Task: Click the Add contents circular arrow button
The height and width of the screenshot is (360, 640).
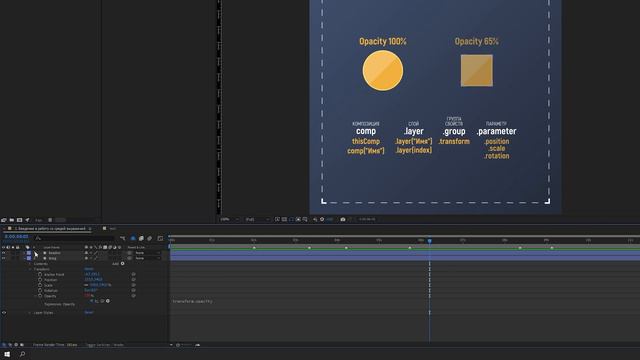Action: [x=122, y=264]
